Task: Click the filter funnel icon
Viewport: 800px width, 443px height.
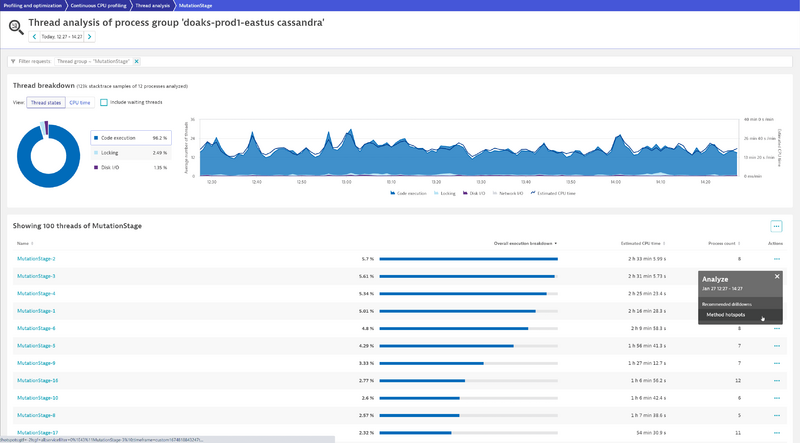Action: coord(13,61)
